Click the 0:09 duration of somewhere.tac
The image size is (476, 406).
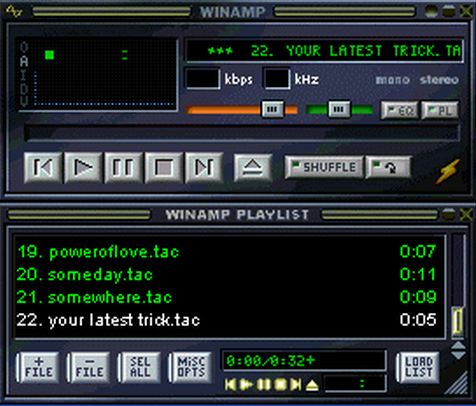pyautogui.click(x=418, y=297)
